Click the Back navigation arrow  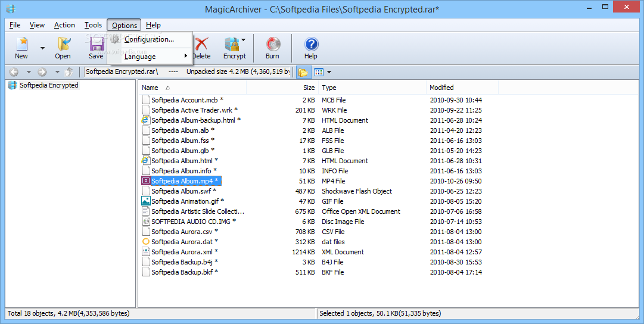(x=14, y=72)
